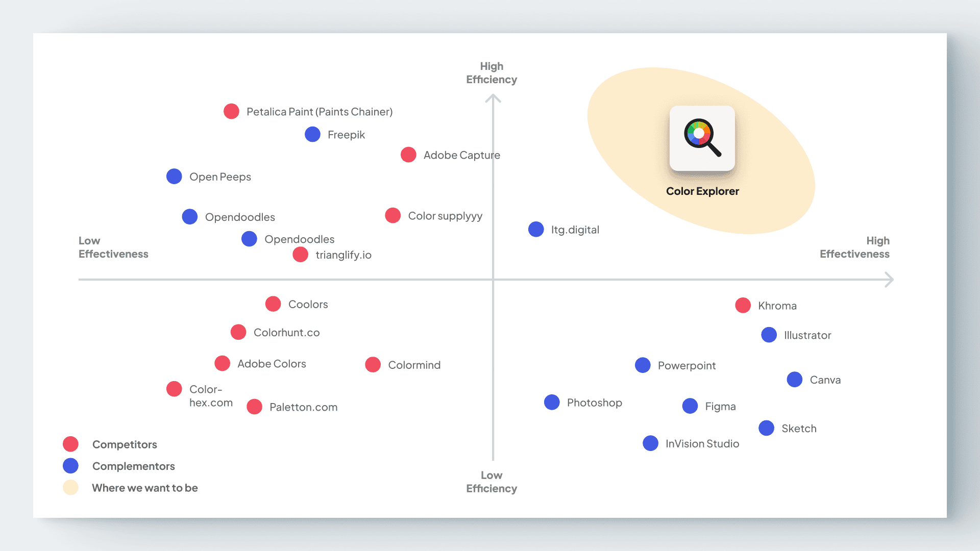This screenshot has width=980, height=551.
Task: Click the blue dot next to Freepik
Action: [312, 134]
